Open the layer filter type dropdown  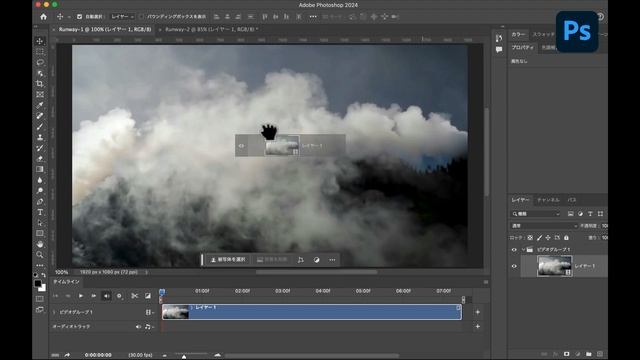point(536,214)
